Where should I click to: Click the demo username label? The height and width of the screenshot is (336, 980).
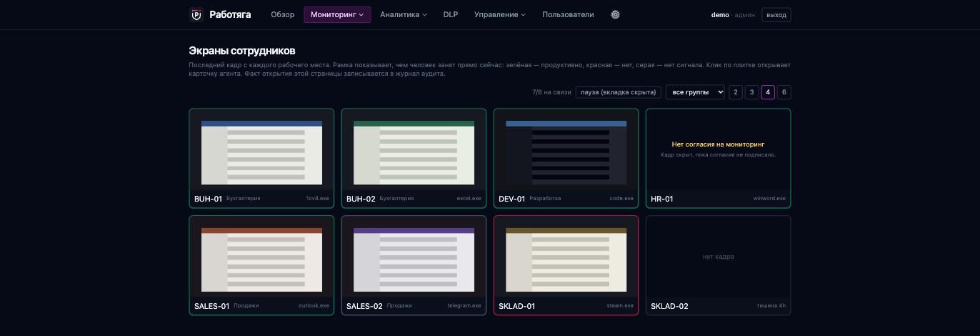(720, 14)
